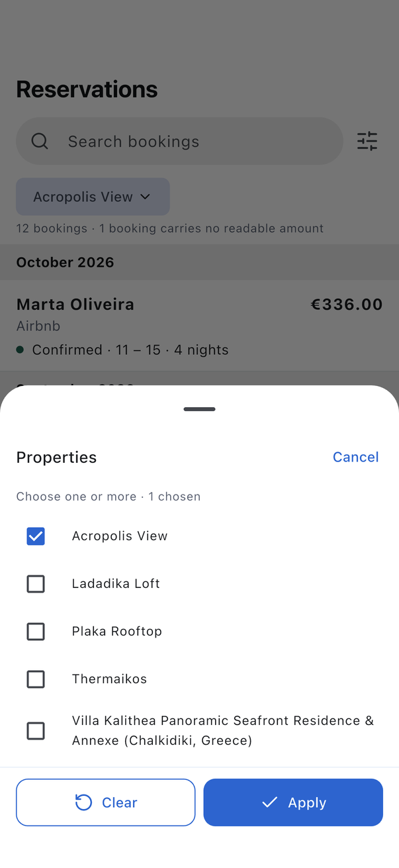Check the Ladadika Loft checkbox
Image resolution: width=399 pixels, height=868 pixels.
(x=36, y=584)
